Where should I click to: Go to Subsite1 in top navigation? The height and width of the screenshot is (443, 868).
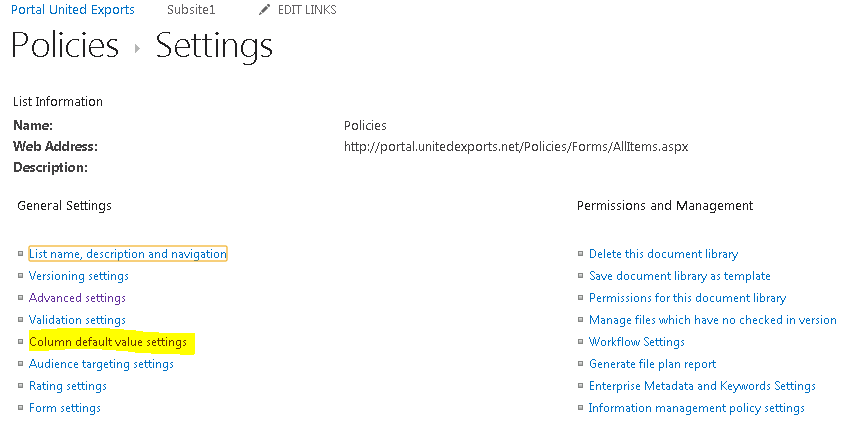pos(191,10)
